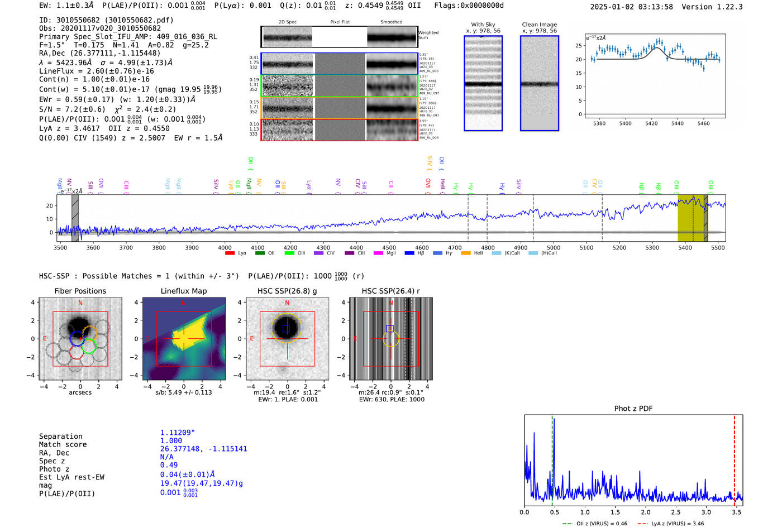
Task: Click the (K)CaII light blue legend swatch
Action: 496,253
